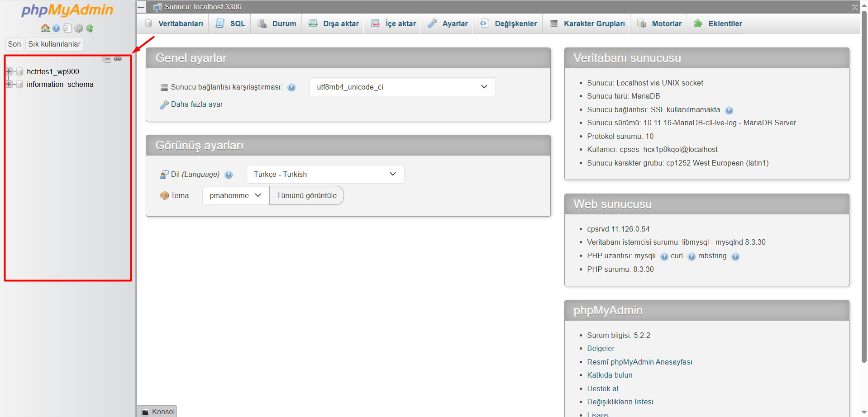868x417 pixels.
Task: Click help icon next to Sunucu bağlantısı karşılaştırması
Action: click(x=291, y=87)
